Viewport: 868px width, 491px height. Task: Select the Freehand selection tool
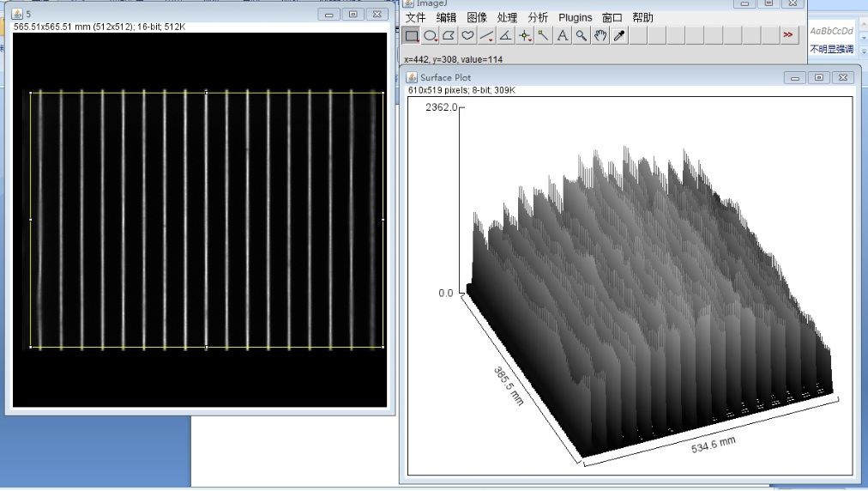click(x=468, y=35)
